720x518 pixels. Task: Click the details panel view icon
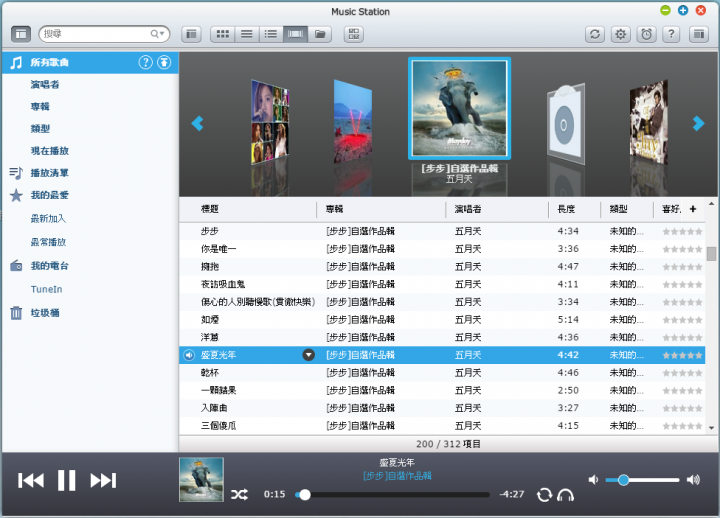tap(191, 34)
